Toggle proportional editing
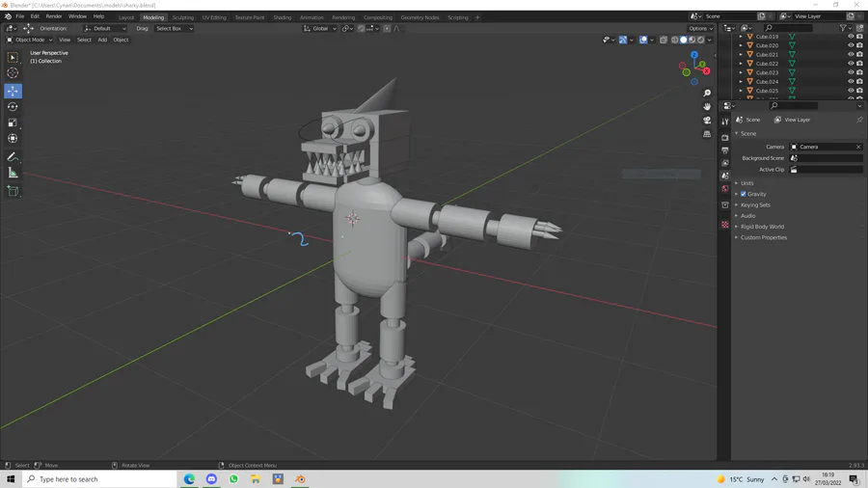Image resolution: width=868 pixels, height=488 pixels. [387, 29]
